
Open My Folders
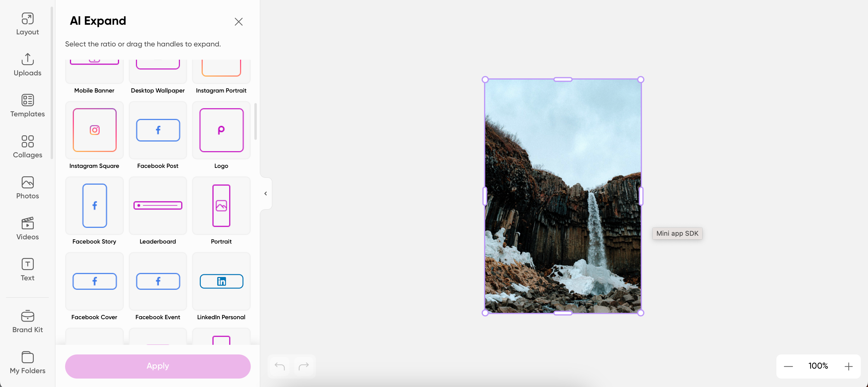[27, 362]
